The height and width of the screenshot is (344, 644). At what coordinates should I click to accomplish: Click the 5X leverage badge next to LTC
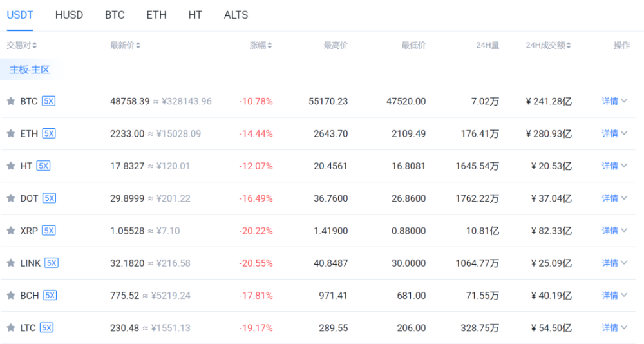[x=46, y=328]
